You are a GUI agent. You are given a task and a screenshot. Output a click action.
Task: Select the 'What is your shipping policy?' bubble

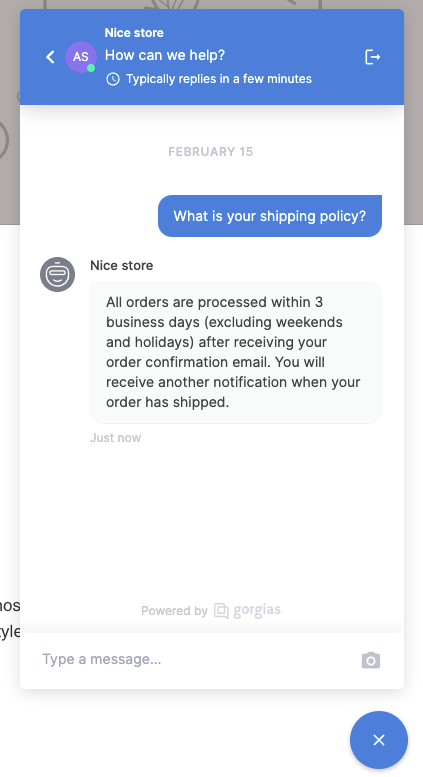pos(270,216)
